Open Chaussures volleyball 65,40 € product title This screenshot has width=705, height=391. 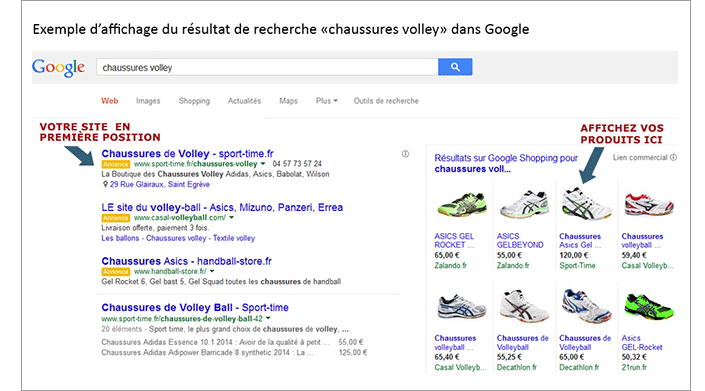455,342
